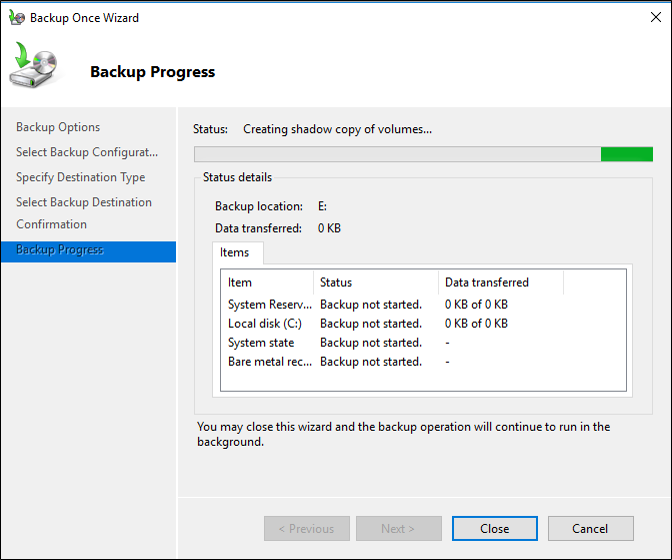Screen dimensions: 672x560
Task: Sort by the Status column header
Action: point(376,282)
